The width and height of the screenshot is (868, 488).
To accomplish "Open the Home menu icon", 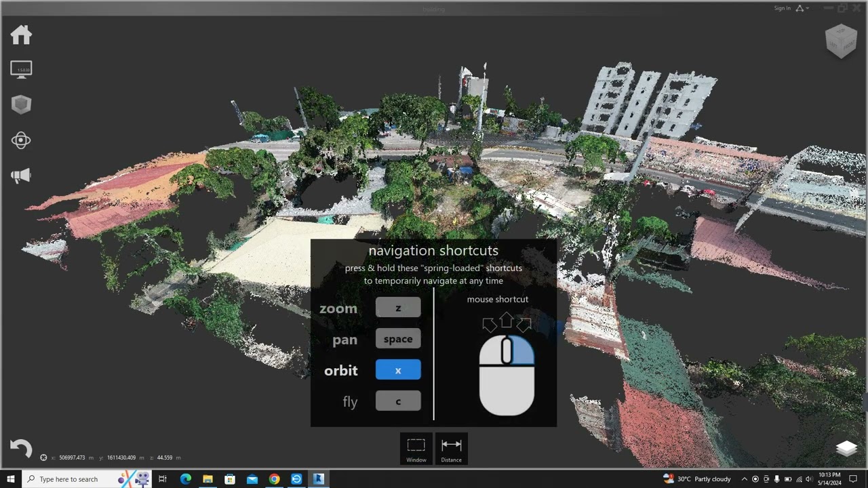I will (x=21, y=35).
